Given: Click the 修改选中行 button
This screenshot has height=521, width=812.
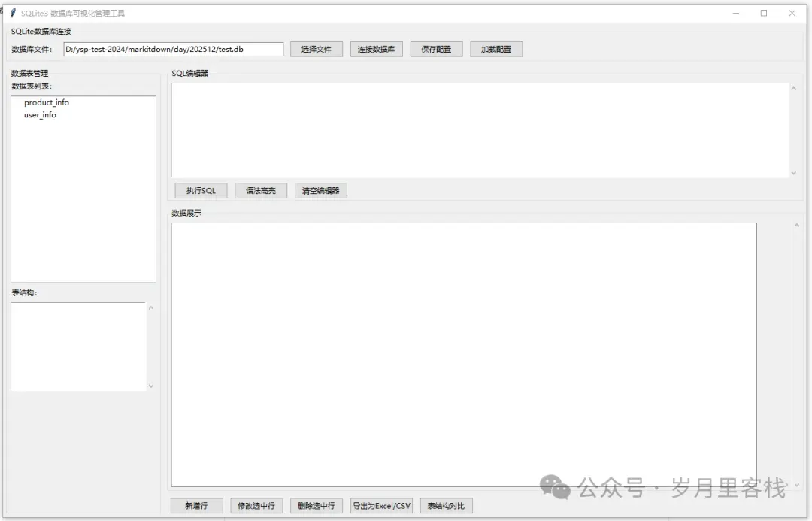Looking at the screenshot, I should coord(257,506).
